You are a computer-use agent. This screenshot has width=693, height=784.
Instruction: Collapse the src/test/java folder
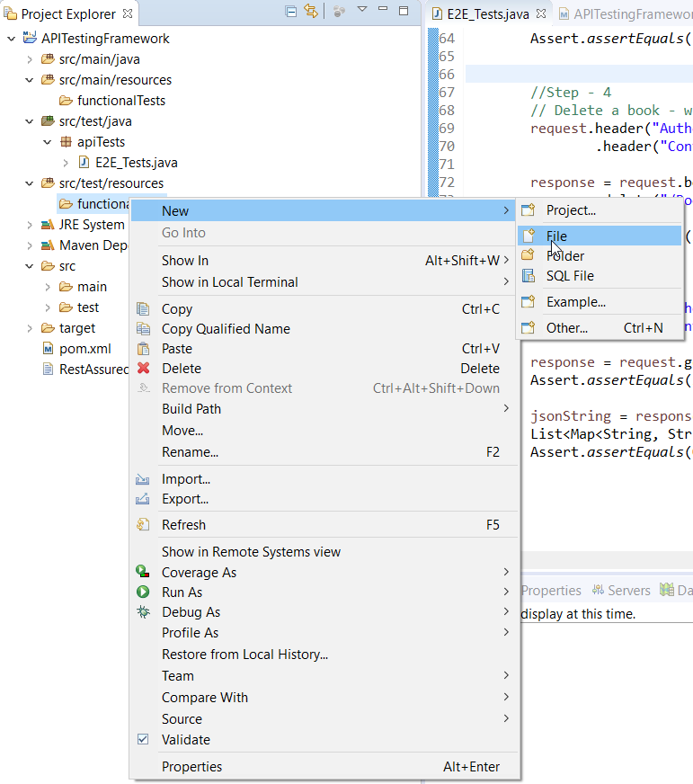(x=30, y=121)
